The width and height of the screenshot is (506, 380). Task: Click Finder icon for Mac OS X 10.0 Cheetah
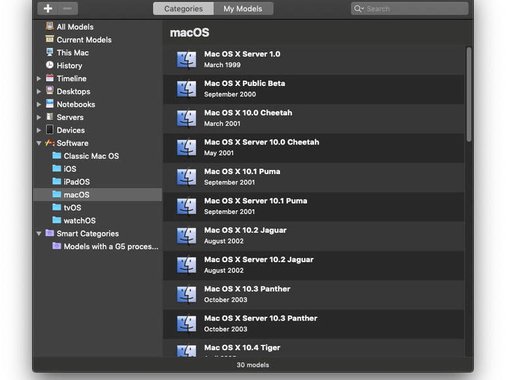point(186,118)
